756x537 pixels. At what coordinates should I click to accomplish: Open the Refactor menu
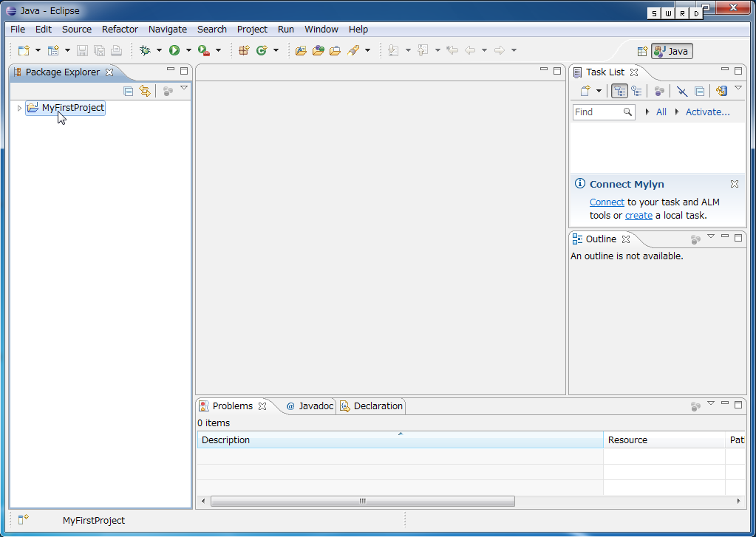120,30
